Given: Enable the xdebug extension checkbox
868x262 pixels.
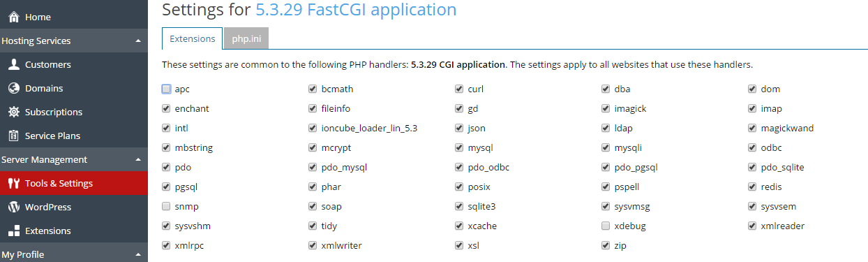Looking at the screenshot, I should [x=606, y=226].
